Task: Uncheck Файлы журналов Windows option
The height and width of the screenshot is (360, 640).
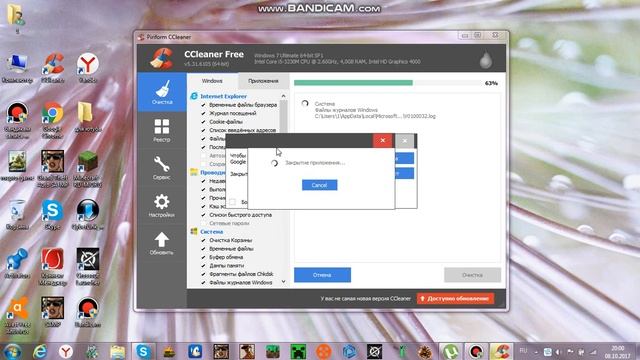Action: coord(203,282)
